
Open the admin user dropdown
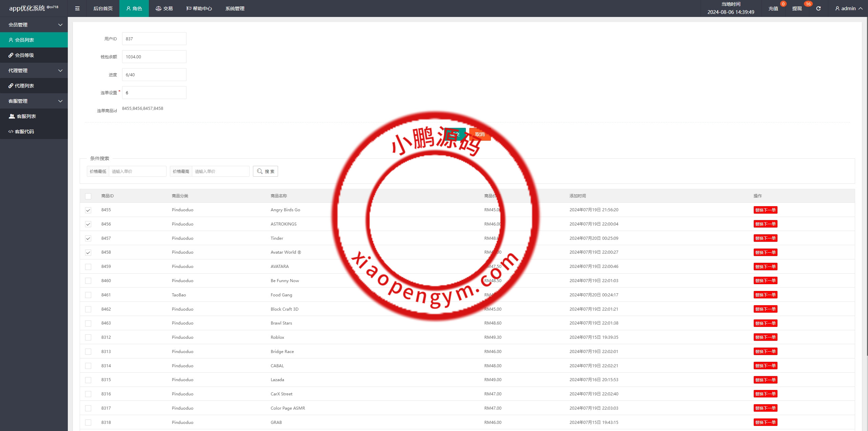click(x=849, y=8)
